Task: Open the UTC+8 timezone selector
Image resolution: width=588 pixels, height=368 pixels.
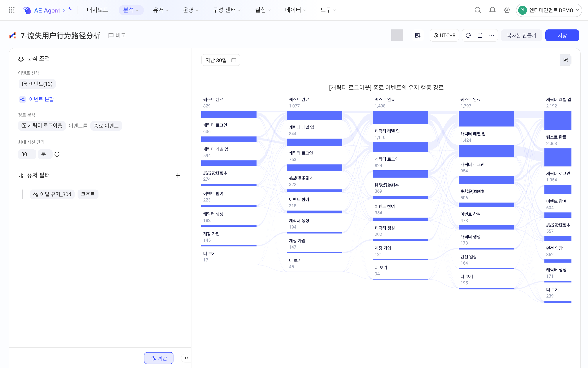Action: coord(444,36)
